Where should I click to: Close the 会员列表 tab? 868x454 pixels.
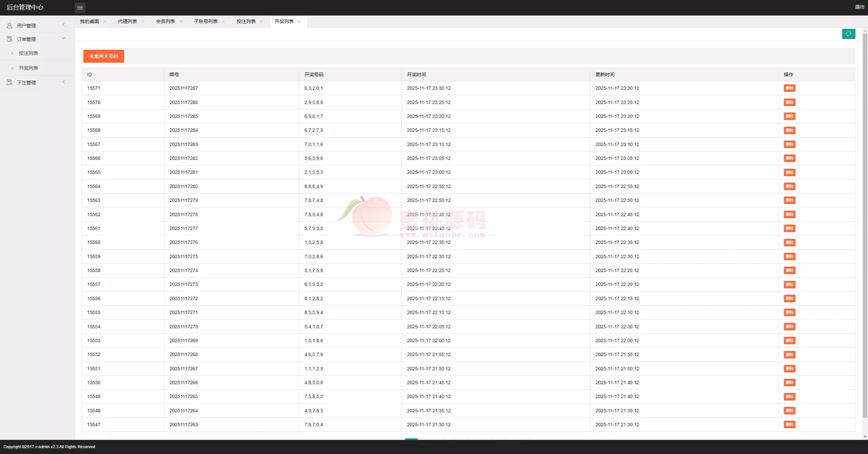181,22
